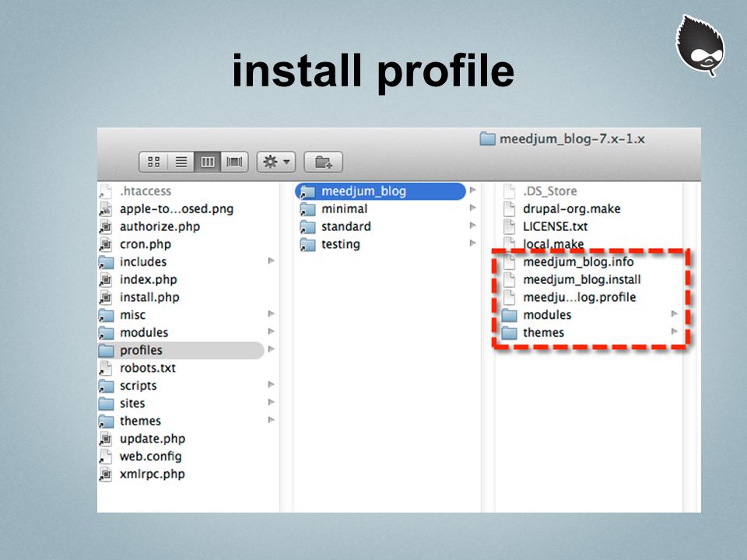The height and width of the screenshot is (560, 747).
Task: Select the standard profile folder icon
Action: 307,226
